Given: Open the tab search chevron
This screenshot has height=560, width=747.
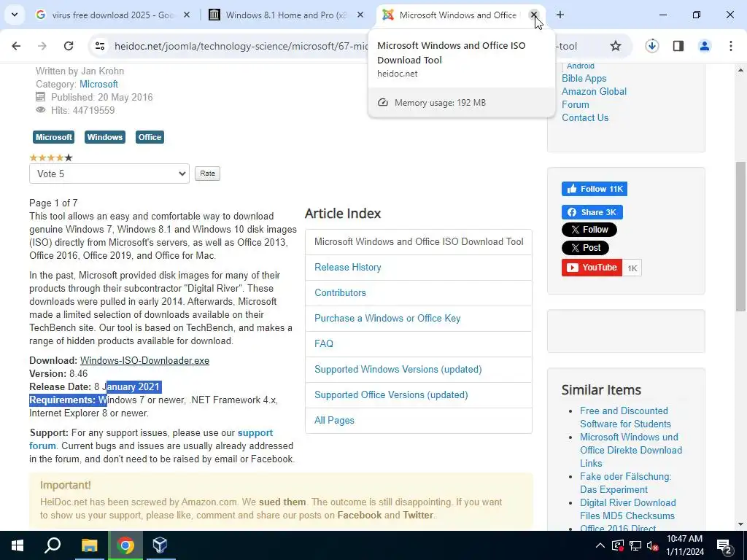Looking at the screenshot, I should tap(15, 15).
